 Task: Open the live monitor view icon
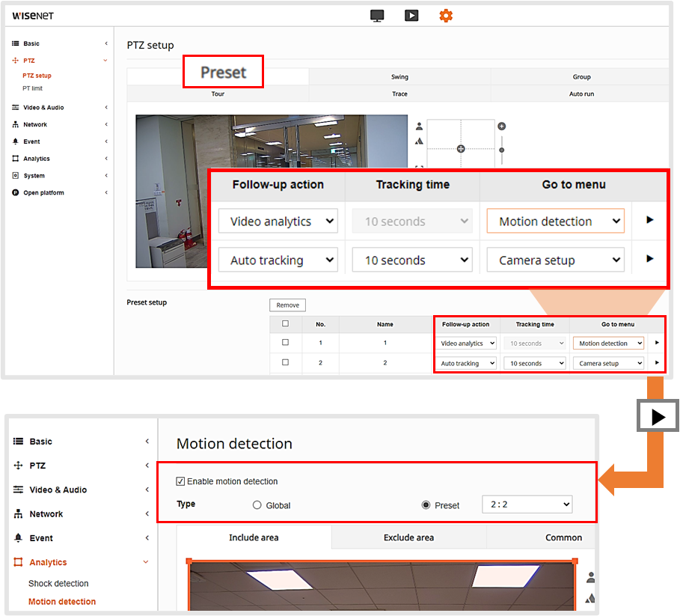point(378,15)
